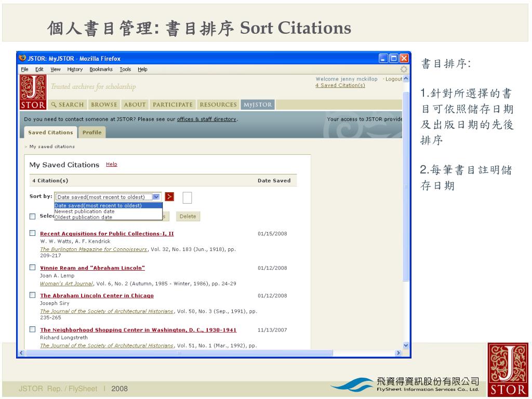Open the Bookmarks menu
Screen dimensions: 532x399
coord(101,69)
